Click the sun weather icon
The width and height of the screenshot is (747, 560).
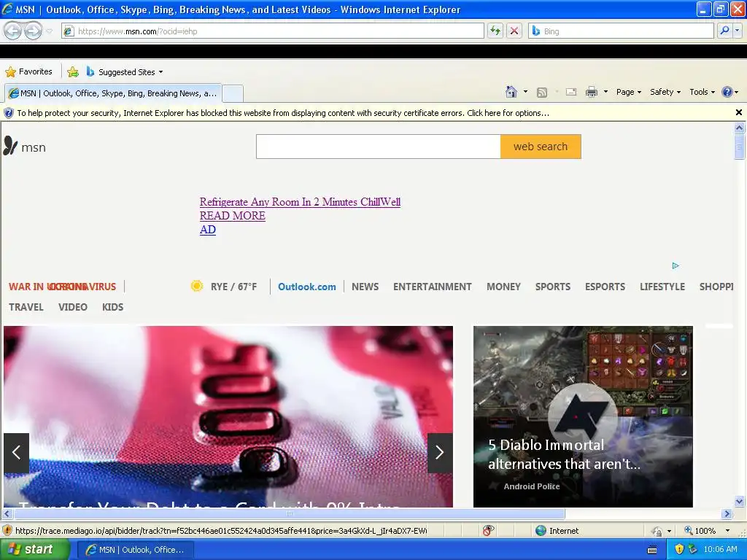point(197,286)
